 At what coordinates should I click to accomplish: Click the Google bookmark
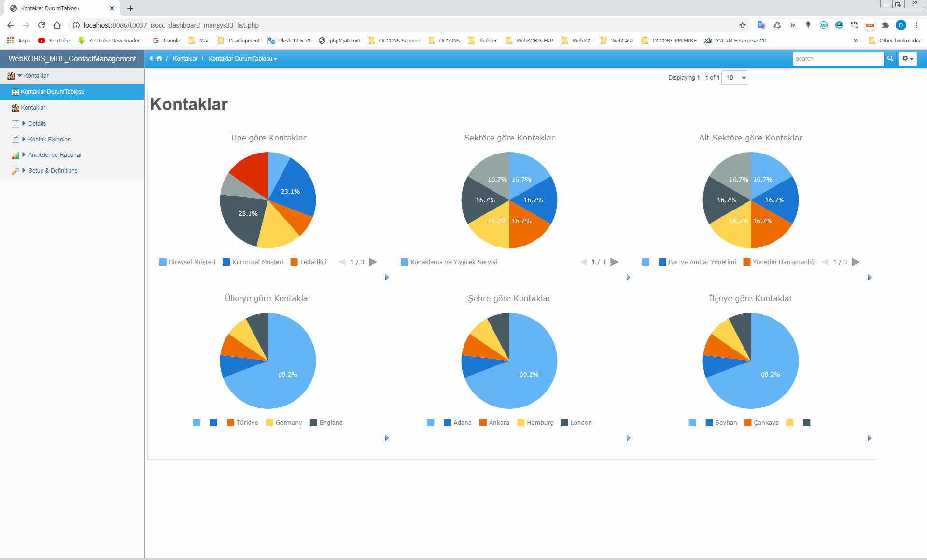[167, 41]
